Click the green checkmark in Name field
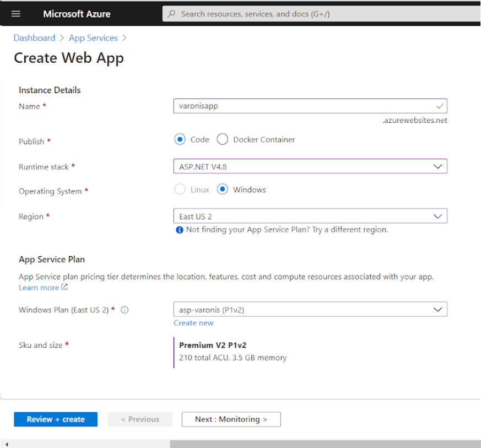The height and width of the screenshot is (448, 481). 440,106
